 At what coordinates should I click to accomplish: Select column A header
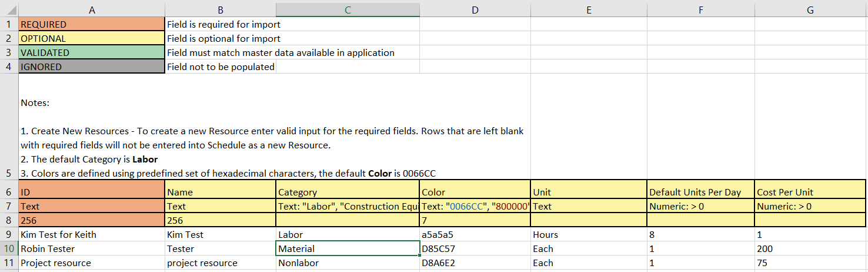pyautogui.click(x=92, y=10)
